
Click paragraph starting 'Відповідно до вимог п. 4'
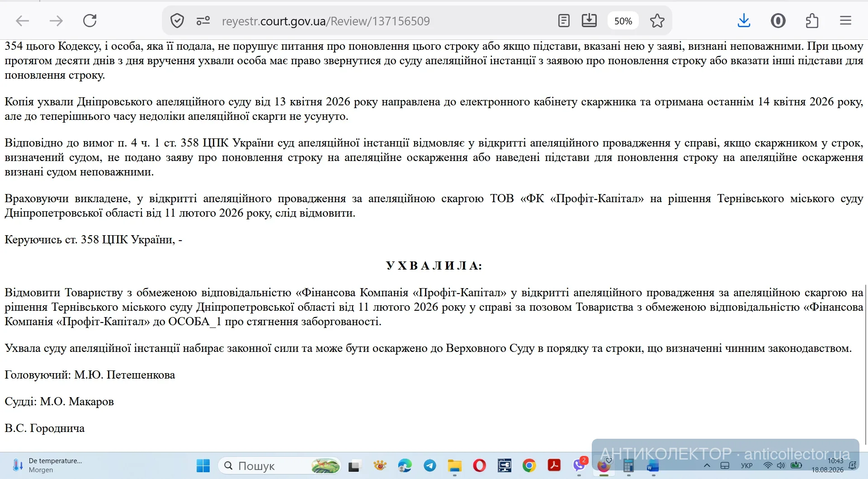point(434,157)
